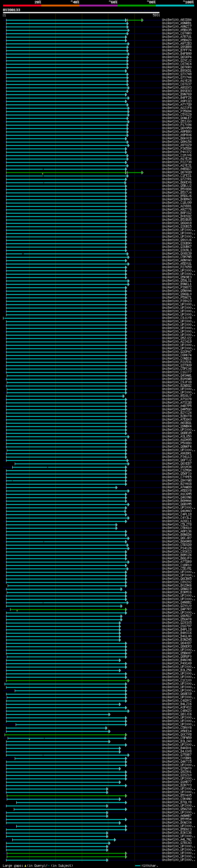Select label UniRef100_P14126

pyautogui.click(x=177, y=548)
